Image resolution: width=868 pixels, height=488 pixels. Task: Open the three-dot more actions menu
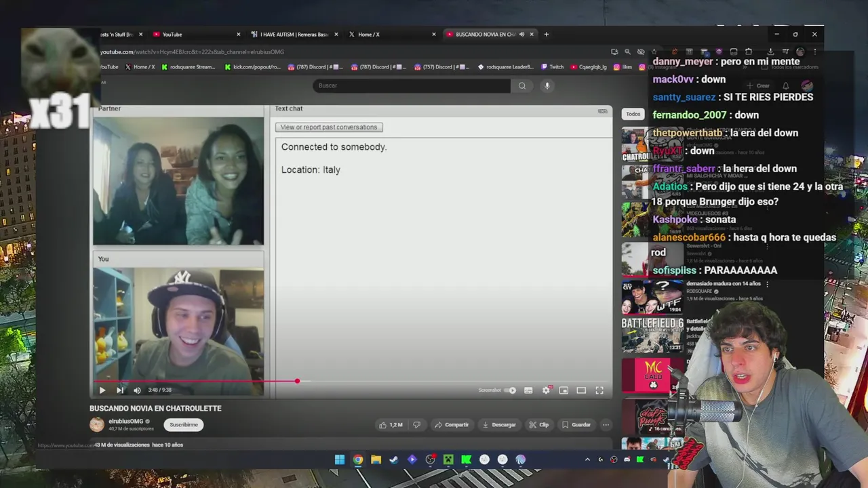(x=606, y=425)
